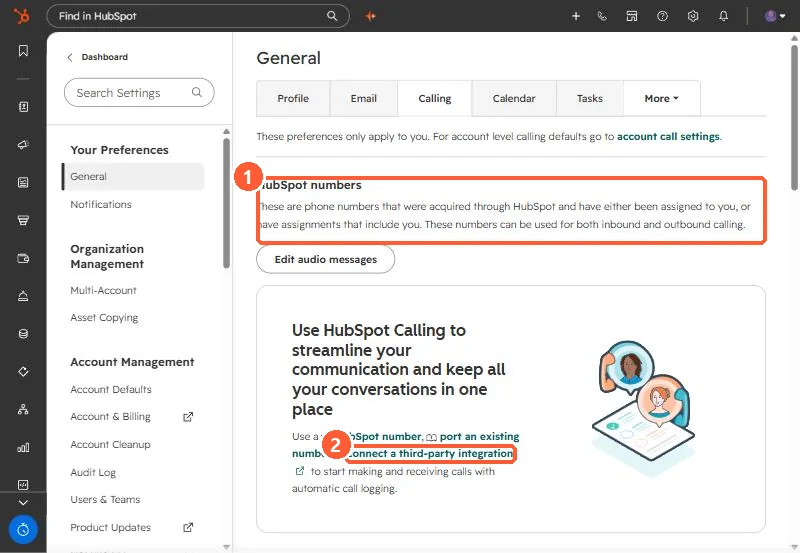Open the Marketplace storefront icon
The width and height of the screenshot is (800, 553).
tap(632, 16)
